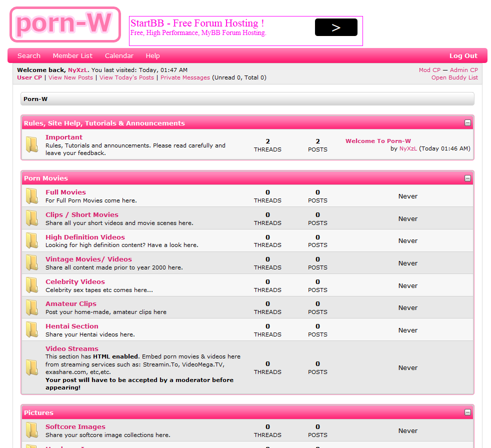Collapse the Rules, Site Help category
This screenshot has height=448, width=491.
pos(467,122)
